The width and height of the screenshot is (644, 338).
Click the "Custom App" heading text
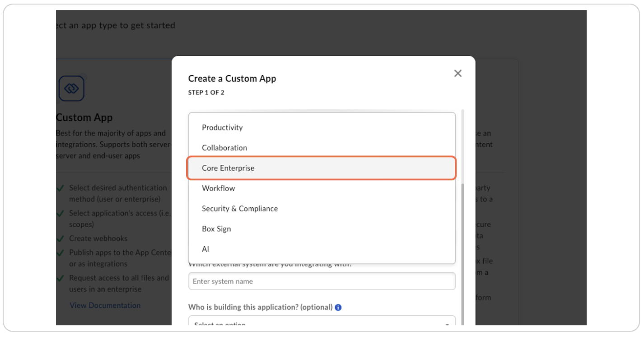[x=84, y=117]
